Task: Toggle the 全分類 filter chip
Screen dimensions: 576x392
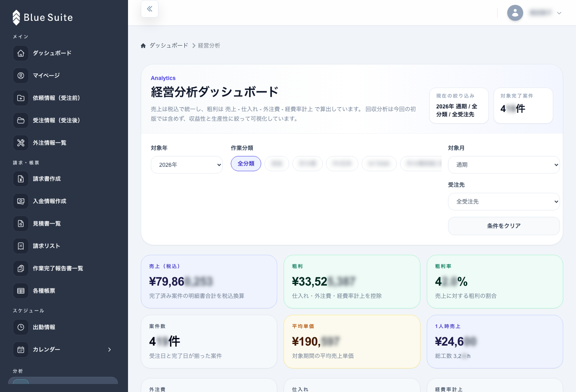Action: pos(246,164)
